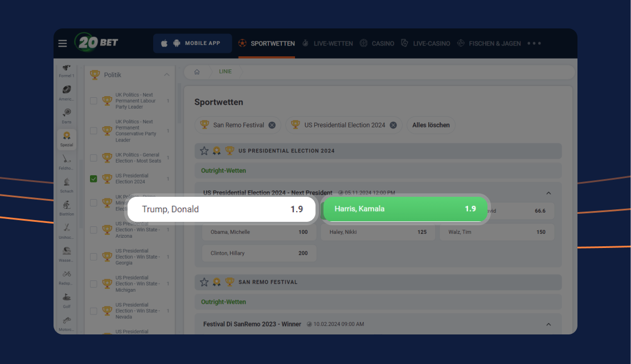Collapse the Next President market
This screenshot has width=631, height=364.
coord(548,193)
